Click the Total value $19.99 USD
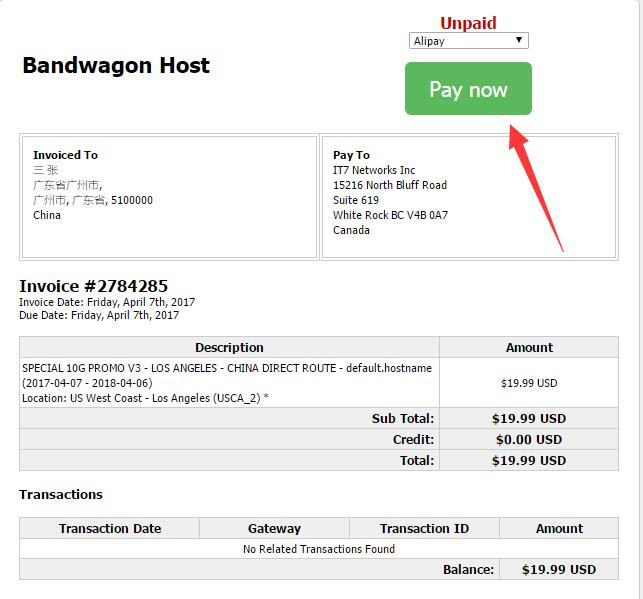This screenshot has height=599, width=643. (529, 460)
